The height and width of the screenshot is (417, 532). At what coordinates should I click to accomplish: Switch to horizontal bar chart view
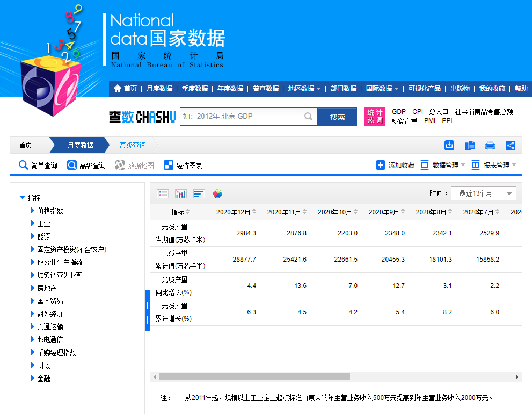(x=198, y=193)
